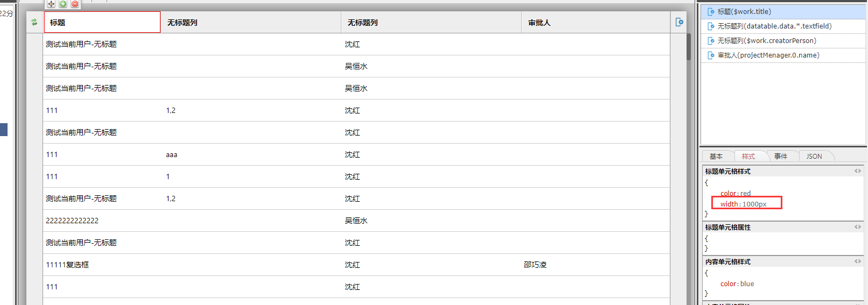The image size is (868, 305).
Task: Click the green refresh arrows icon
Action: pos(34,22)
